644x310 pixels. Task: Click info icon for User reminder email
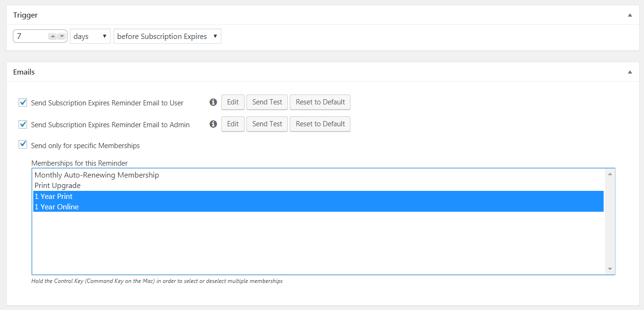pos(213,102)
